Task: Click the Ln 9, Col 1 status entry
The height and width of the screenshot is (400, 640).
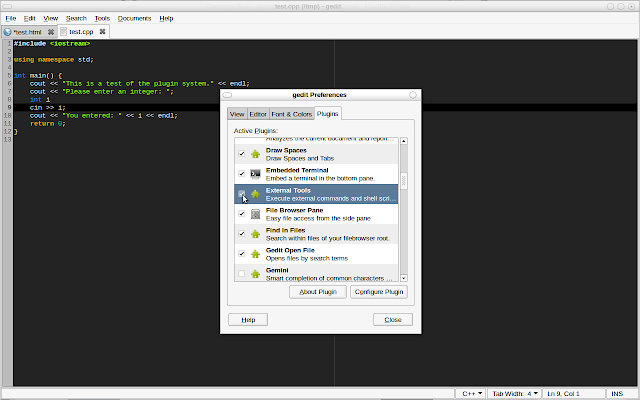Action: (x=563, y=393)
